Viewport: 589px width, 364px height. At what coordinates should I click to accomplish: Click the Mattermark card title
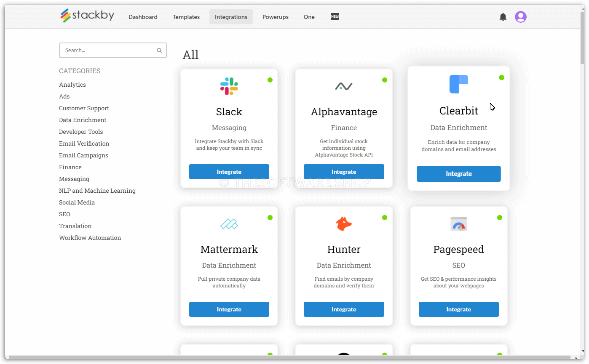click(229, 250)
